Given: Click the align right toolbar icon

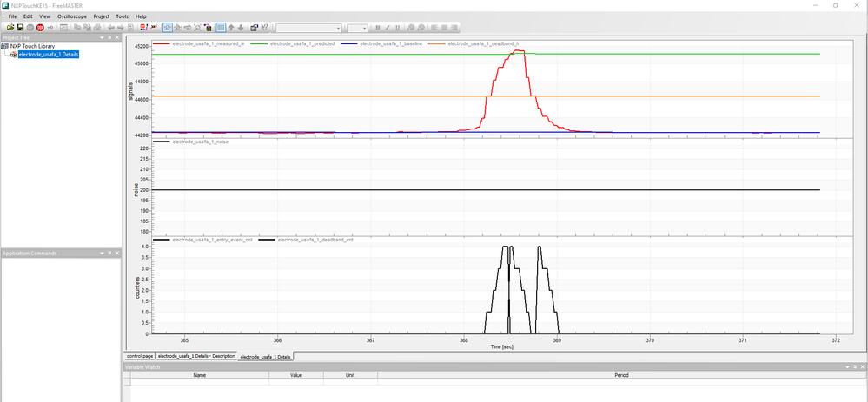Looking at the screenshot, I should click(454, 28).
